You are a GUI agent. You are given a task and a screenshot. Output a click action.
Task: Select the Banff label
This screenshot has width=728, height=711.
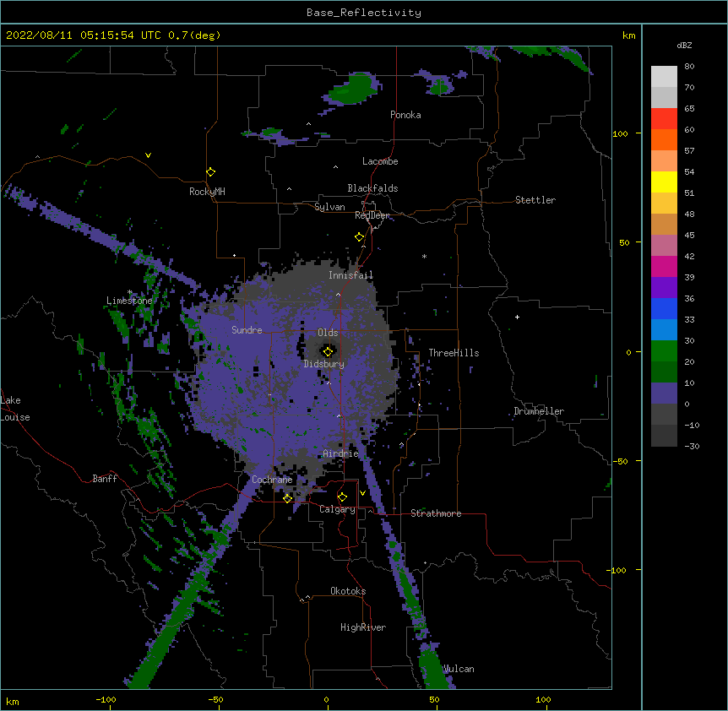(105, 479)
